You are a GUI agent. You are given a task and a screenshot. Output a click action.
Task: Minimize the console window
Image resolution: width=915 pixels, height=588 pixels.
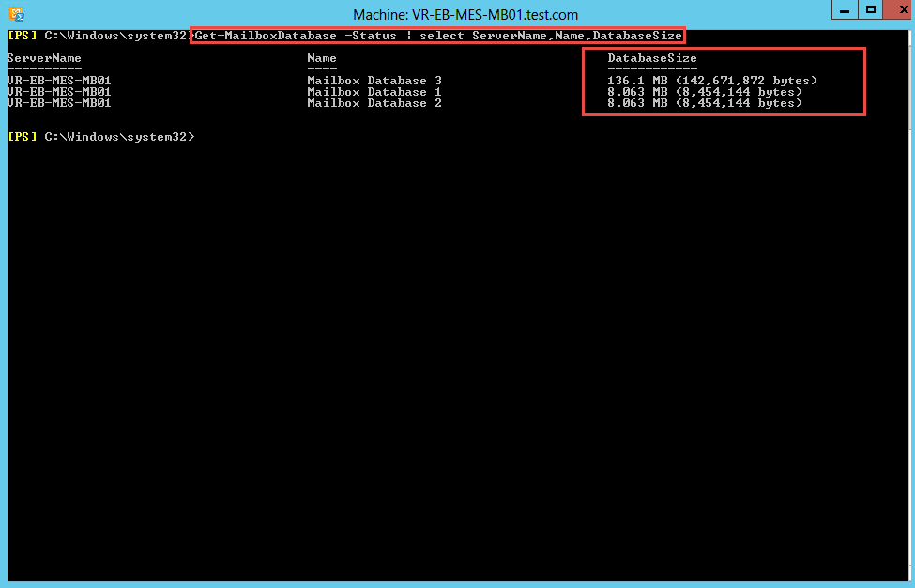pos(845,10)
